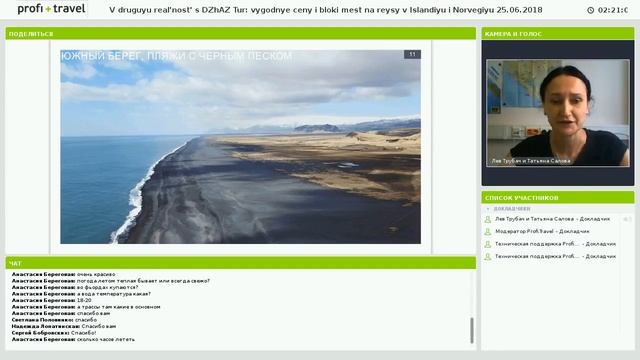The width and height of the screenshot is (640, 360).
Task: Click the chat panel scrollbar handle
Action: pyautogui.click(x=472, y=330)
